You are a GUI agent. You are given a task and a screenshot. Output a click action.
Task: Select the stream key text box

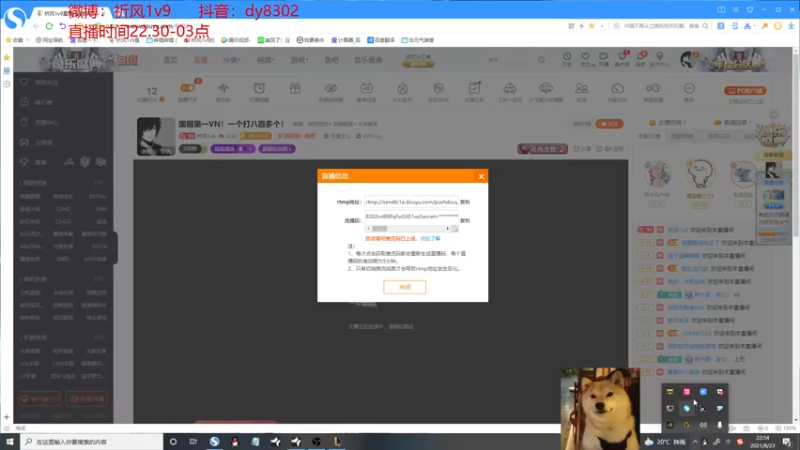click(x=411, y=216)
